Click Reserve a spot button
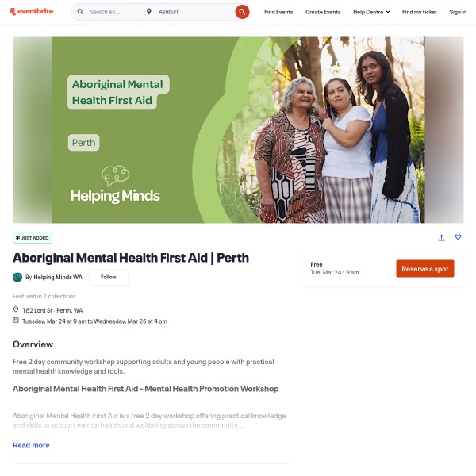 point(425,269)
